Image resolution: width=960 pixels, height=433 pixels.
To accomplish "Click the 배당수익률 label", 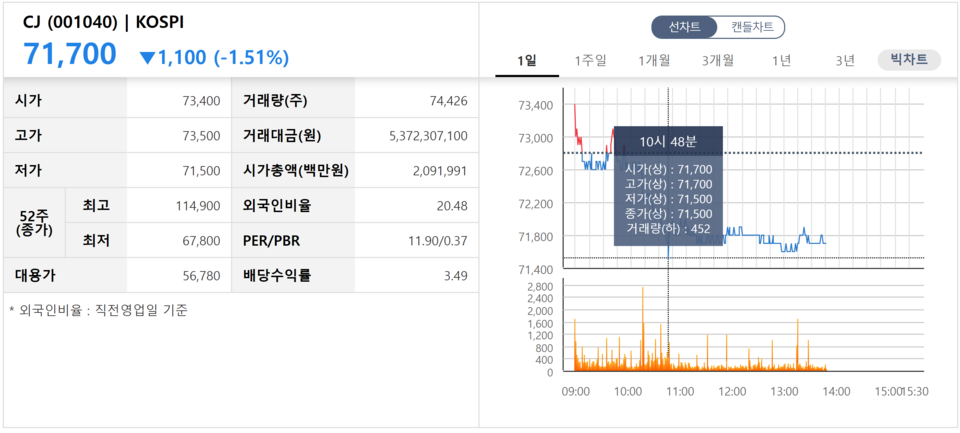I will (277, 276).
